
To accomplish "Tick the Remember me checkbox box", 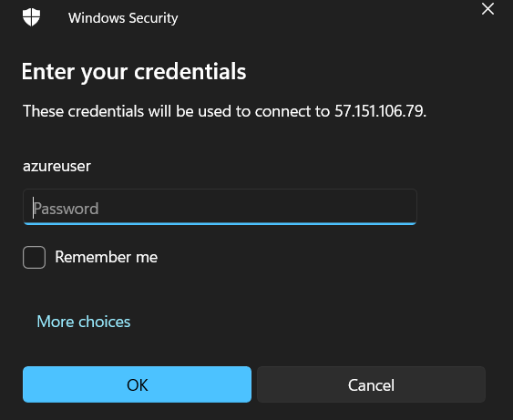I will tap(34, 257).
